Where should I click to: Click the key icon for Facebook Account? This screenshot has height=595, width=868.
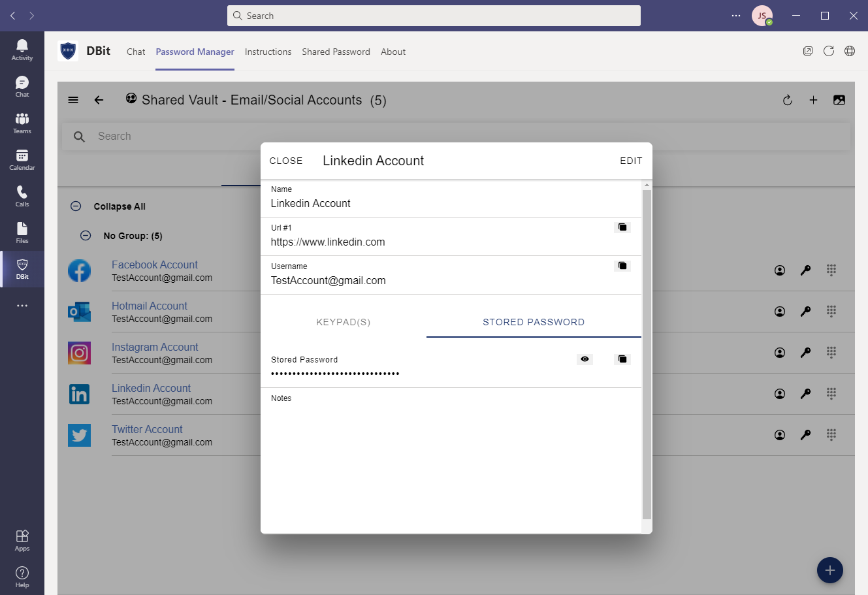point(805,270)
